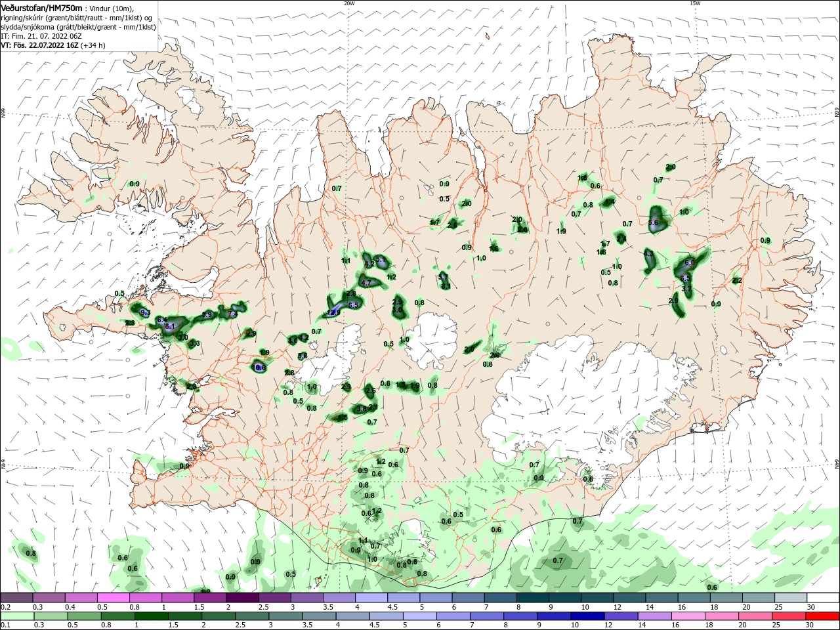Click the 10.6 precipitation value on the map
Screen dimensions: 840x630
click(x=259, y=368)
